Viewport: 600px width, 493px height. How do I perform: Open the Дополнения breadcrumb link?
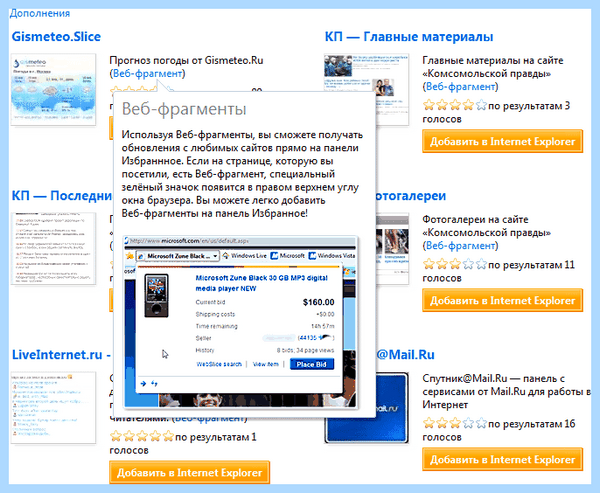click(39, 13)
